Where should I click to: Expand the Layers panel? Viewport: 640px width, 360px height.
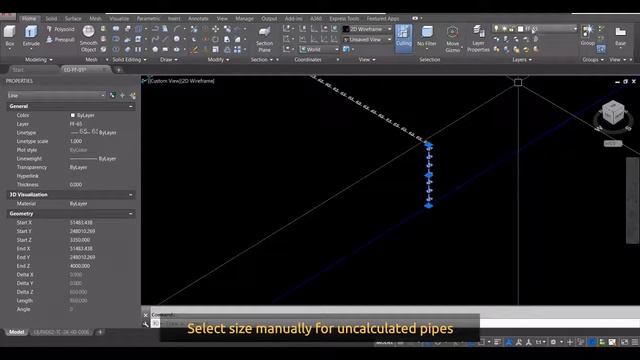click(522, 60)
